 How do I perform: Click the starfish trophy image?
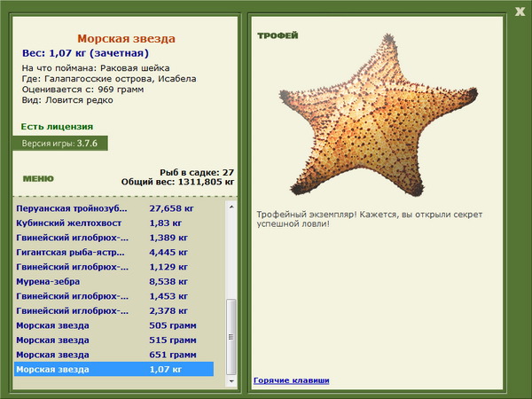coord(379,114)
